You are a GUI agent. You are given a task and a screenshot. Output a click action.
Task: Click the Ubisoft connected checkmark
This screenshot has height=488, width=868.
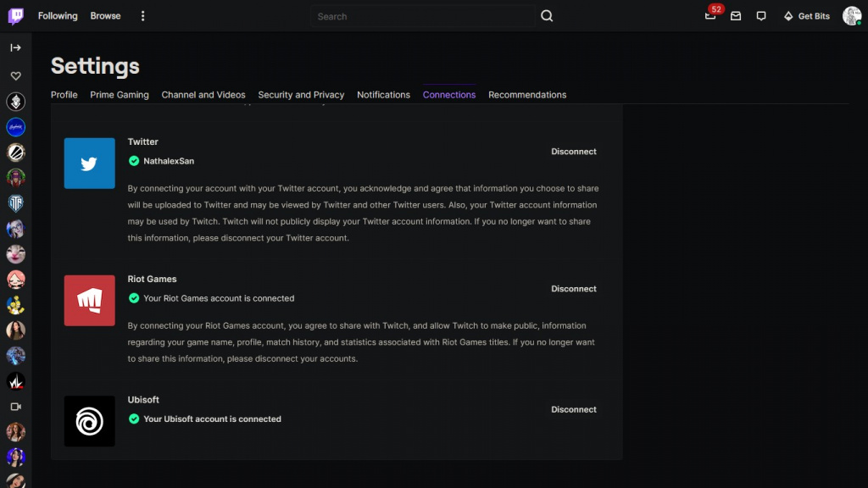134,419
